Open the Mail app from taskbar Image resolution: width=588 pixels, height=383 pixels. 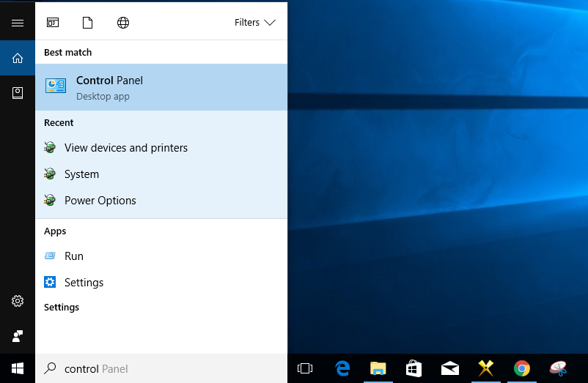coord(450,368)
